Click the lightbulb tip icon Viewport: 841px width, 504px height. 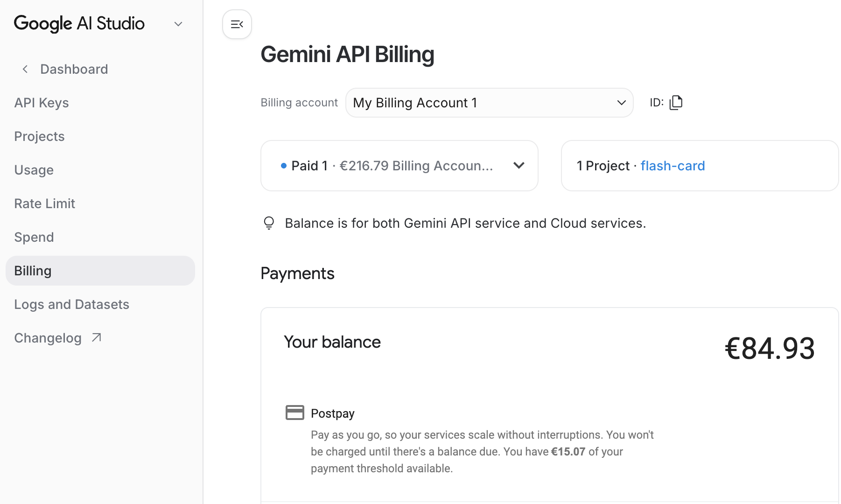[269, 223]
